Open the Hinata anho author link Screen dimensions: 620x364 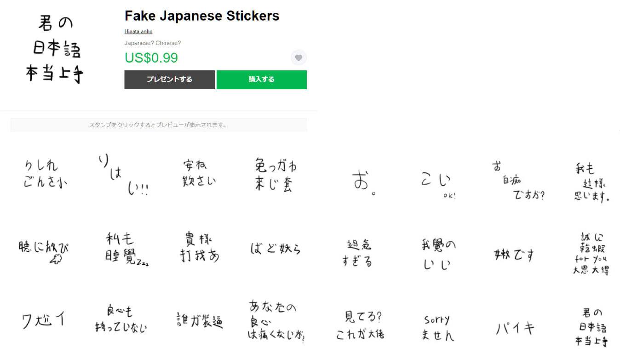click(x=138, y=32)
